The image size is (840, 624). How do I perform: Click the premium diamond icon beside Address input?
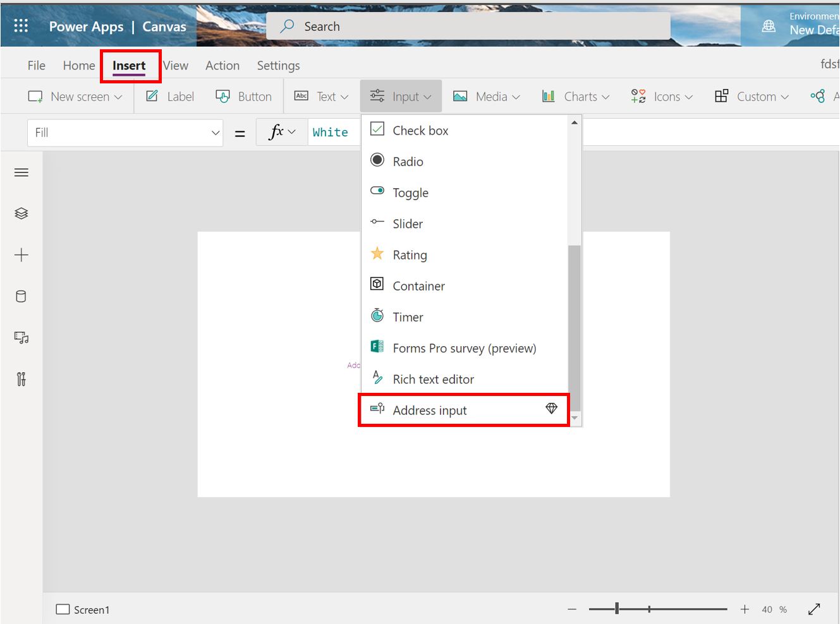click(551, 409)
